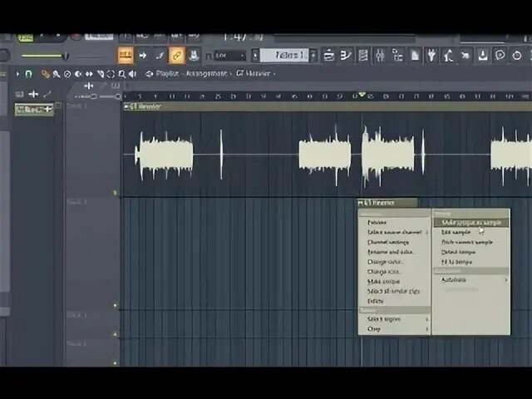Click the green playhead marker on the timeline ruler
This screenshot has width=532, height=399.
(x=362, y=94)
